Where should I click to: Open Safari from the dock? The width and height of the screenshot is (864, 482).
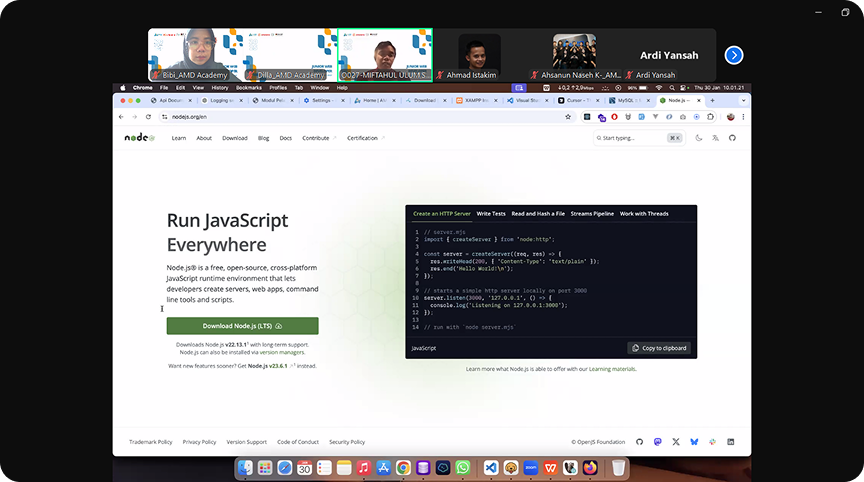click(x=284, y=468)
